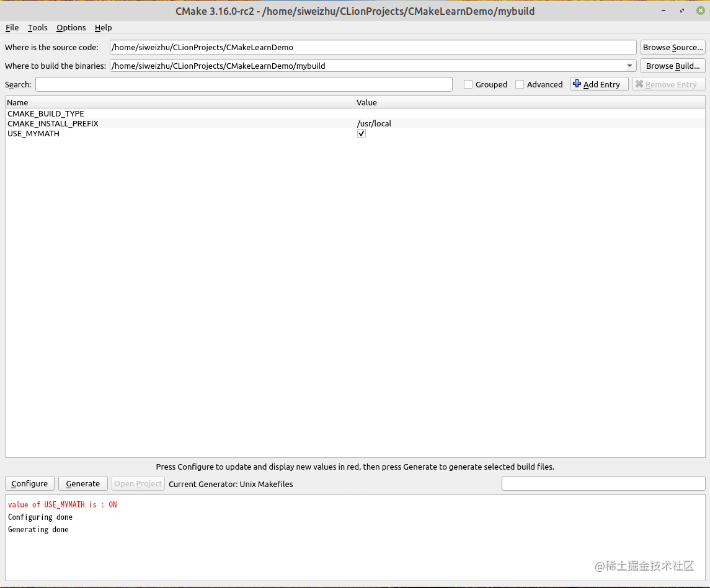
Task: Focus the build binaries path field
Action: [368, 66]
